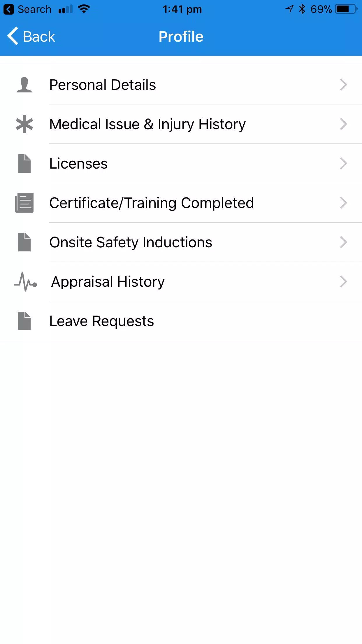Tap the Appraisal History pulse icon
This screenshot has height=644, width=362.
click(x=26, y=282)
